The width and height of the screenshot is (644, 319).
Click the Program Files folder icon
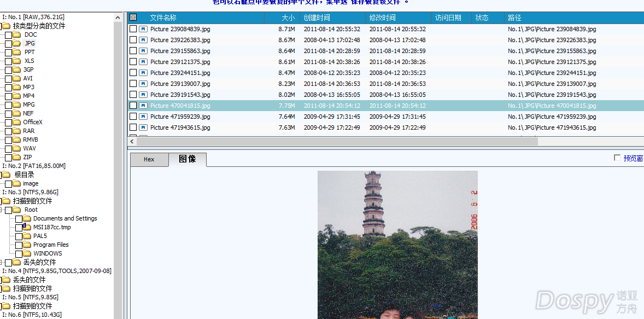27,245
